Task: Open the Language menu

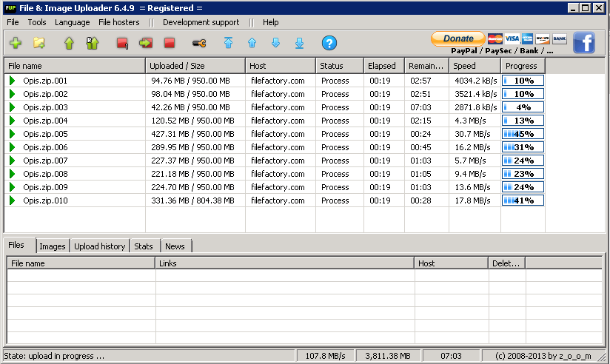Action: click(73, 22)
